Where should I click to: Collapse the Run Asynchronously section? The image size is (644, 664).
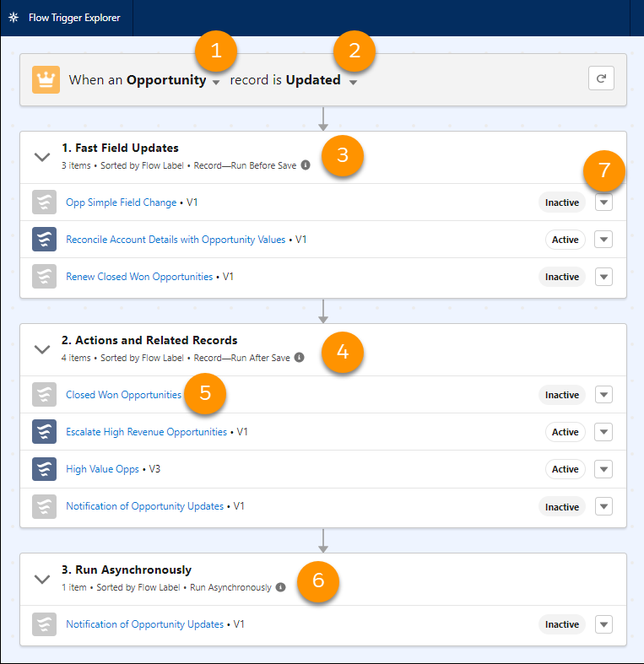pos(41,579)
